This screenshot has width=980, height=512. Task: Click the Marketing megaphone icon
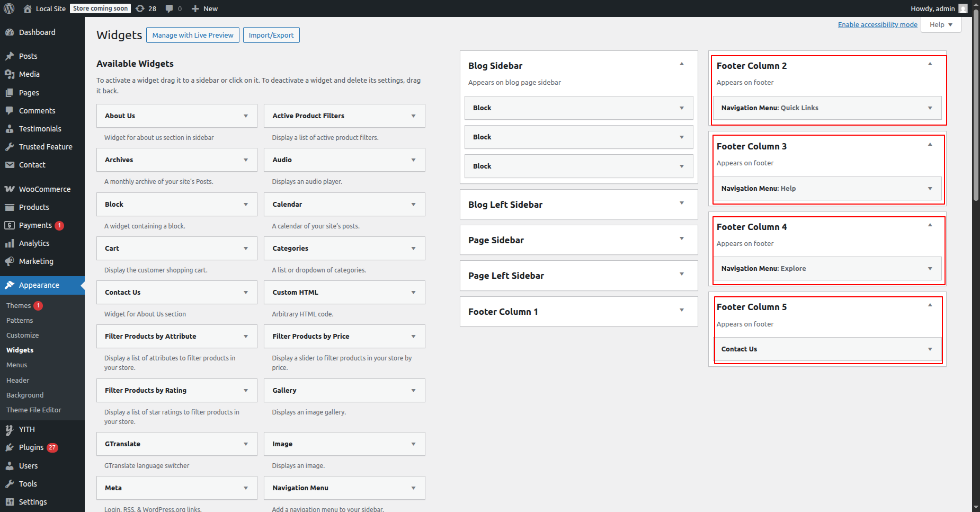[x=10, y=261]
